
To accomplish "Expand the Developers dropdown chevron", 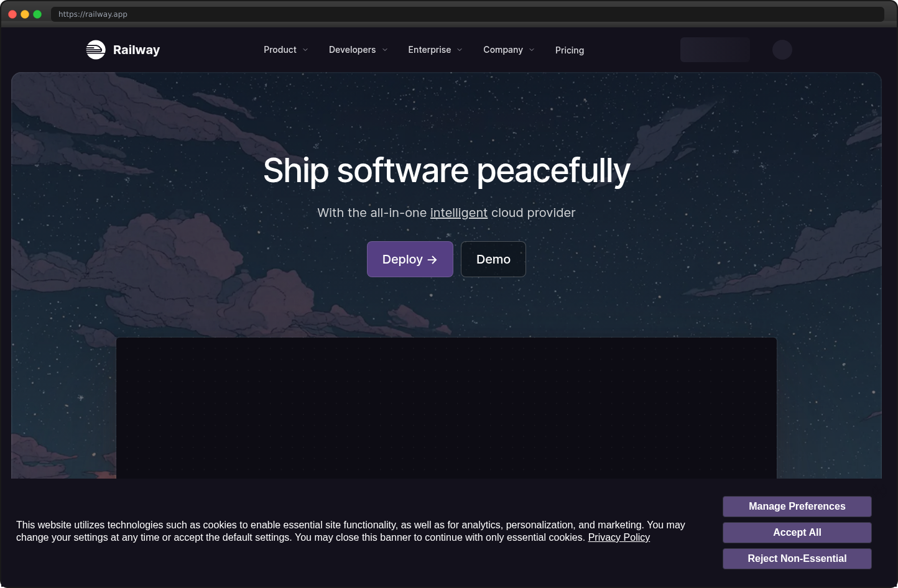I will [385, 50].
